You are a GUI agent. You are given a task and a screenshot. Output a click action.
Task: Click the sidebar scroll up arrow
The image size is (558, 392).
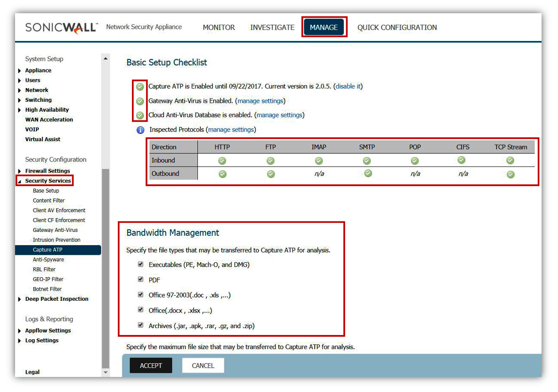(106, 58)
